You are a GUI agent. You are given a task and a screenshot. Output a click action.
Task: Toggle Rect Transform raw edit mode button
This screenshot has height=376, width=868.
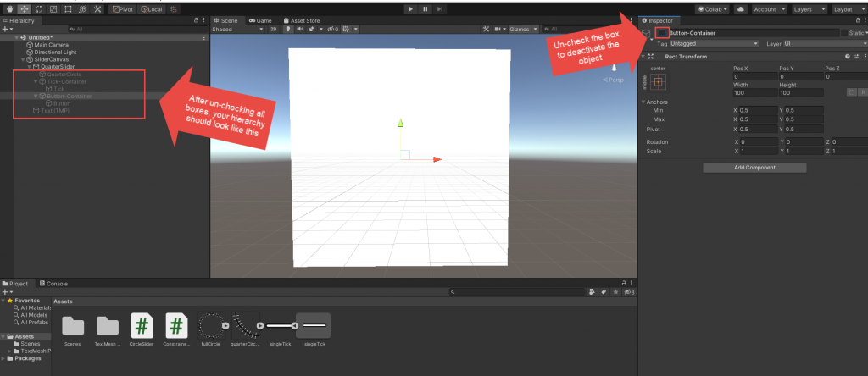(x=863, y=92)
